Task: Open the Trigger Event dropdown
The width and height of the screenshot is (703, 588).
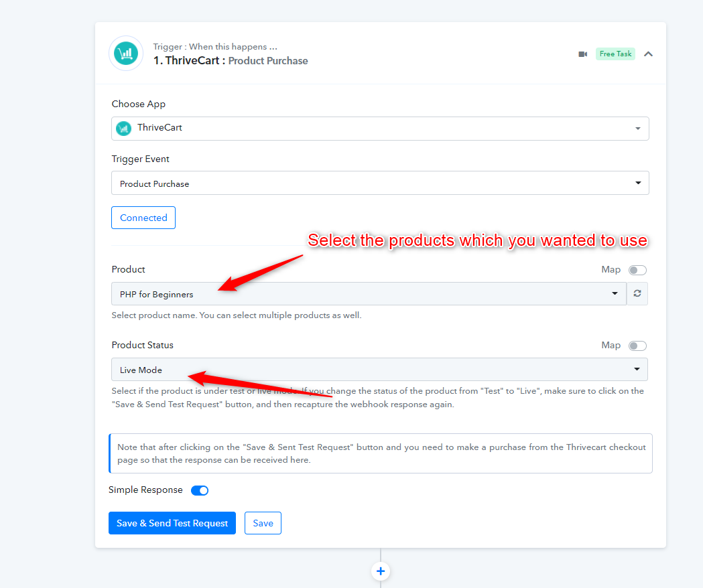Action: [380, 183]
